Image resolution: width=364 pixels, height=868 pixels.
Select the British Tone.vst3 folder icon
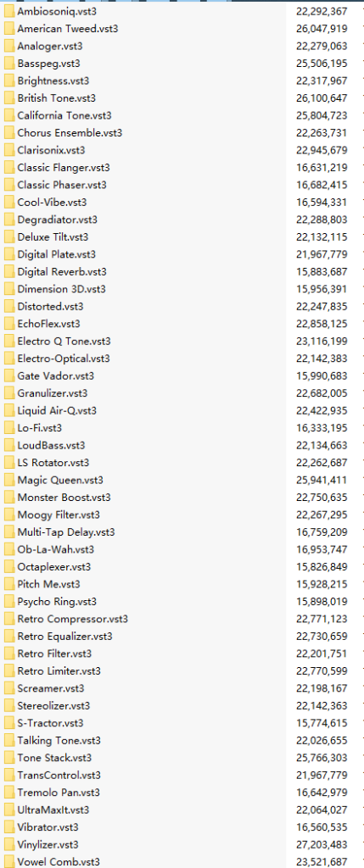[x=8, y=98]
